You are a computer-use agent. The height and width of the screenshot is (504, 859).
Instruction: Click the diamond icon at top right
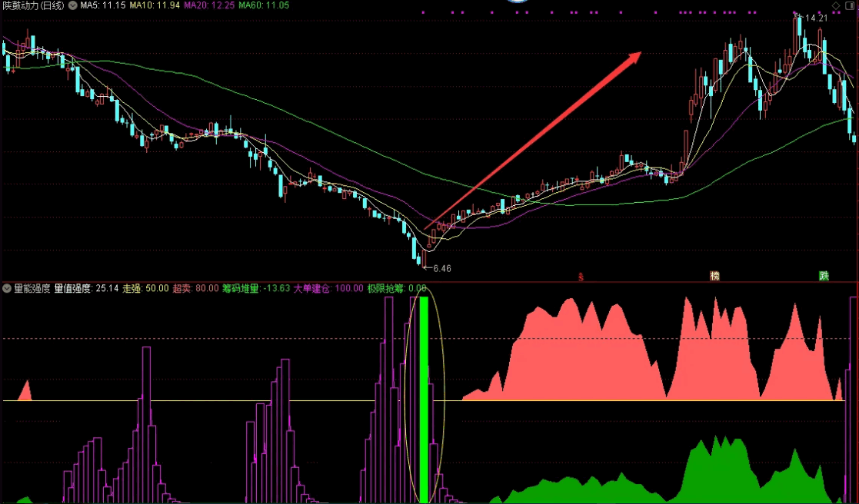coord(835,5)
